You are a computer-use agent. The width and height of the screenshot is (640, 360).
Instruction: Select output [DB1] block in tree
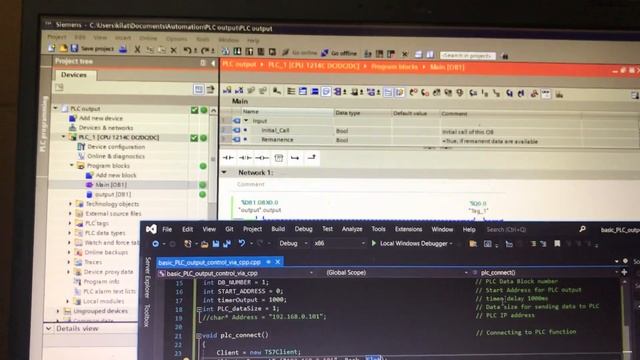click(113, 194)
